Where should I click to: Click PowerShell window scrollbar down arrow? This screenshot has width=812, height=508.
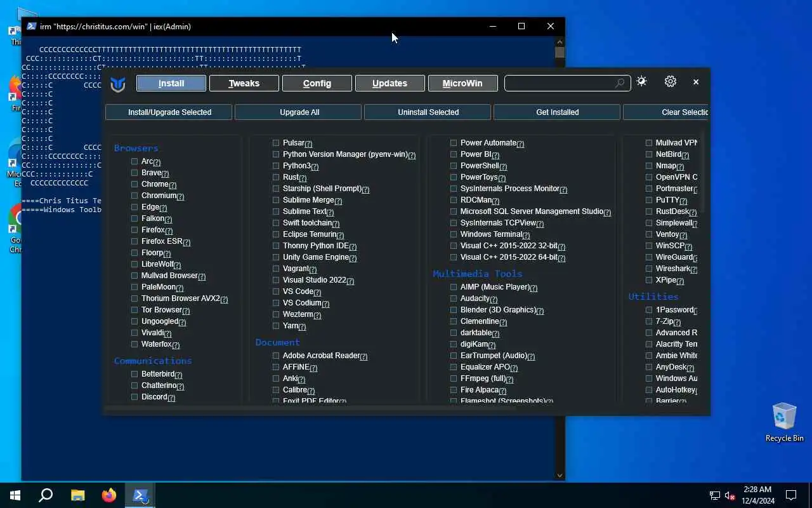pyautogui.click(x=560, y=475)
